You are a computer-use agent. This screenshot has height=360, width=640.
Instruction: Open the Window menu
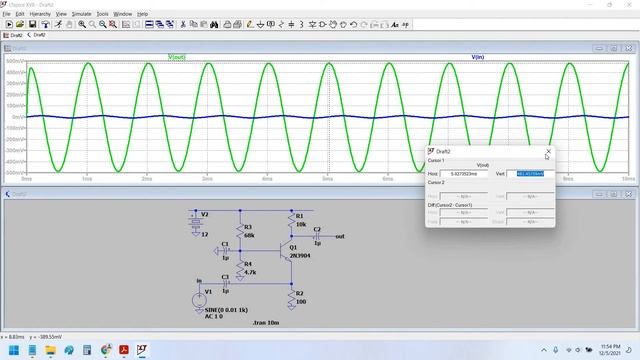coord(122,14)
